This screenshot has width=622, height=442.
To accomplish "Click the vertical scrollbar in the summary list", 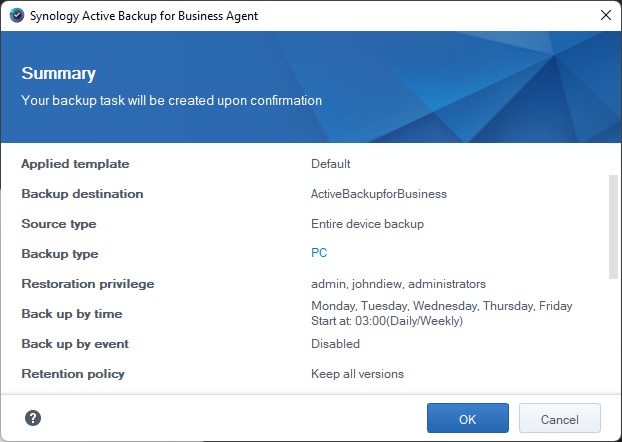I will 613,228.
